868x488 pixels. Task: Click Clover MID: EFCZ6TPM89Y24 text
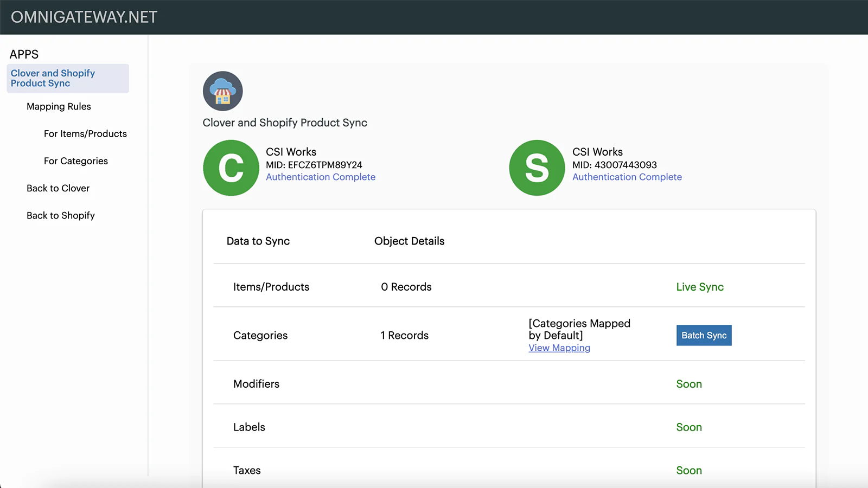(314, 165)
